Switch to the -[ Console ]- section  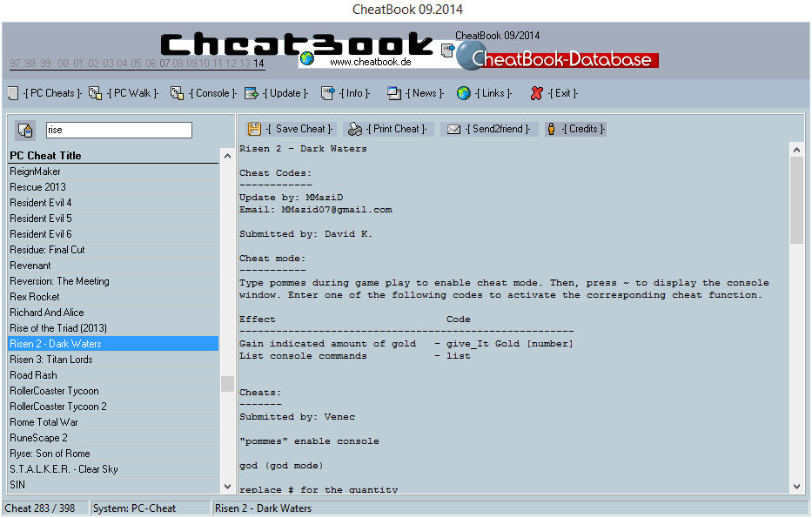(x=212, y=93)
